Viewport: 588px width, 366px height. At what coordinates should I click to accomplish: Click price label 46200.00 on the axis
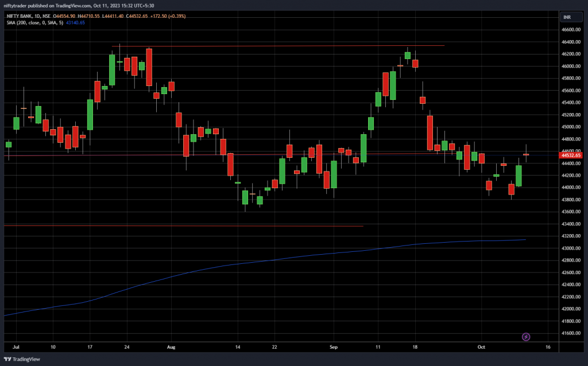(571, 54)
